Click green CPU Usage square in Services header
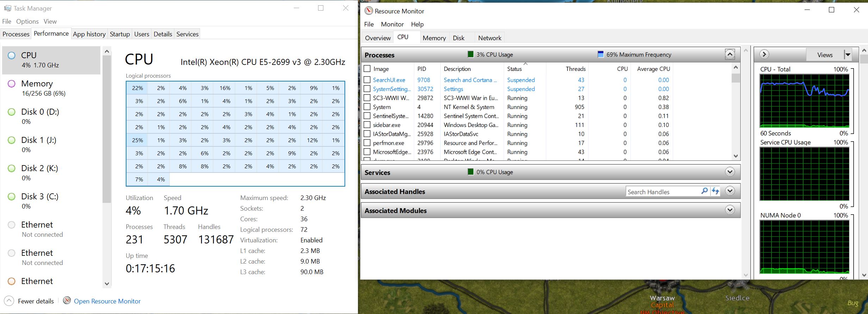This screenshot has height=314, width=868. click(471, 172)
